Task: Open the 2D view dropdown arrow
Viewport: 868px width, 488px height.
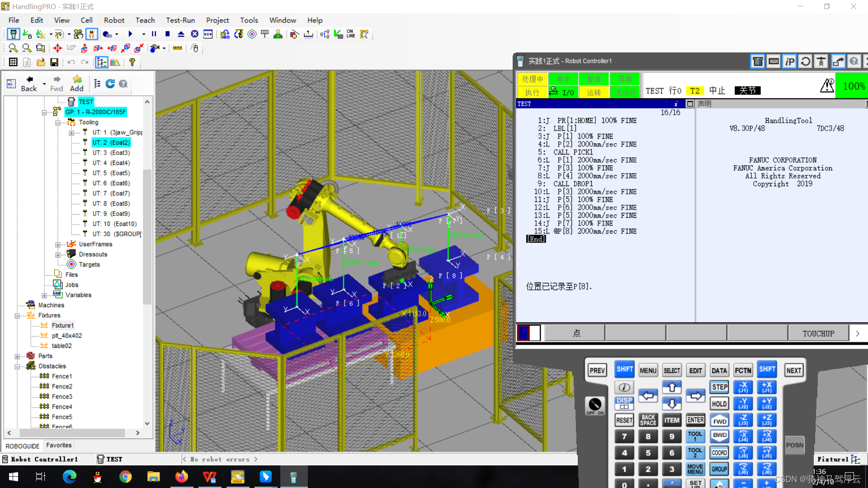Action: [117, 34]
